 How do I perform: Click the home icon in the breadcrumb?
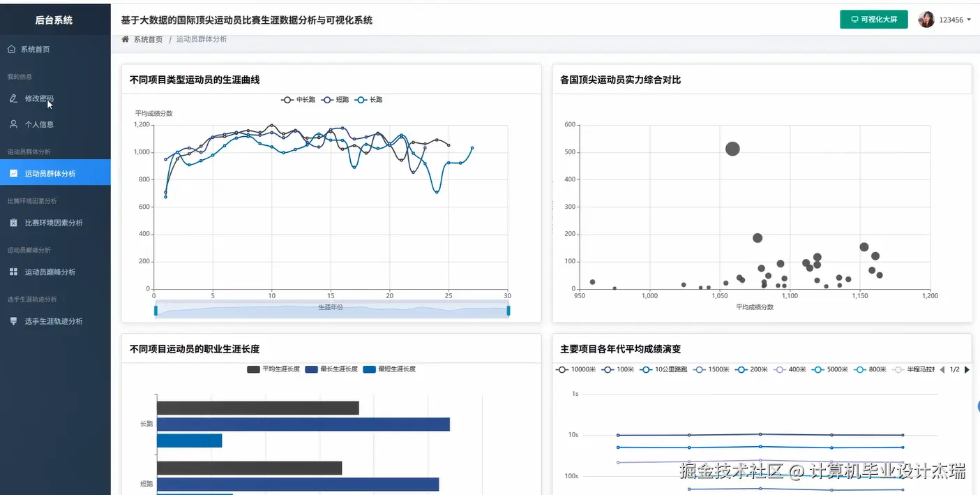[x=126, y=40]
